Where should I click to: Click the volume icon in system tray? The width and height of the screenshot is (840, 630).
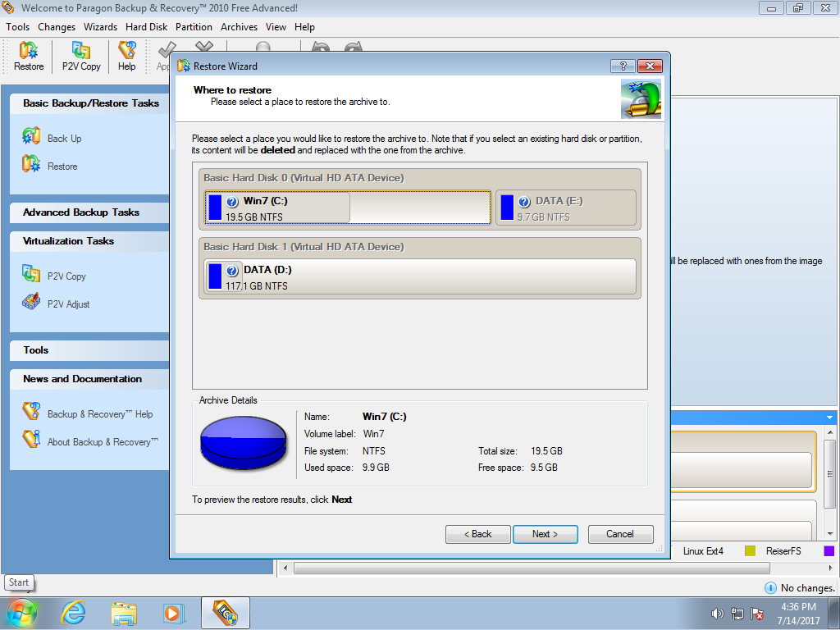717,614
